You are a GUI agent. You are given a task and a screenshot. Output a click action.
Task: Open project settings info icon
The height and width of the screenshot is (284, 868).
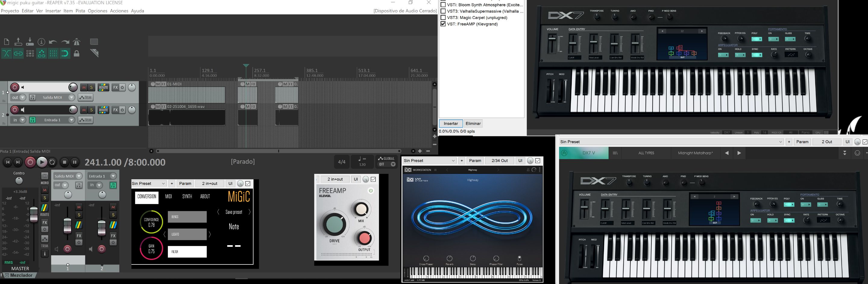pyautogui.click(x=41, y=42)
